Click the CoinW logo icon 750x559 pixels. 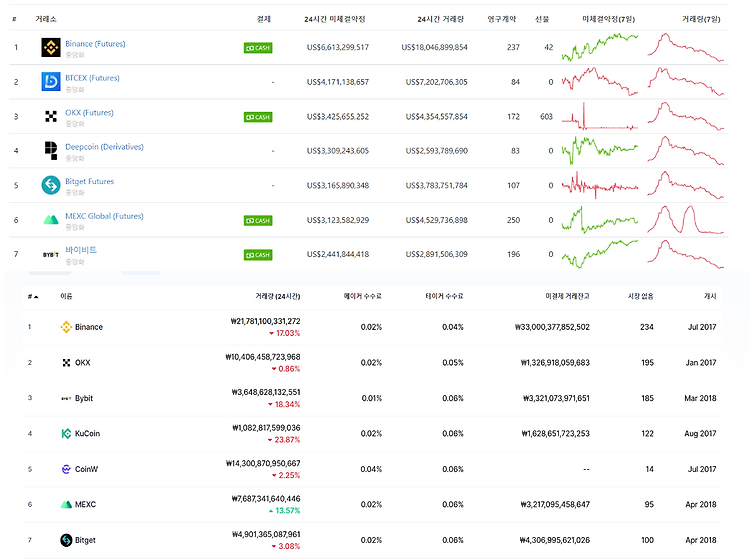[66, 469]
